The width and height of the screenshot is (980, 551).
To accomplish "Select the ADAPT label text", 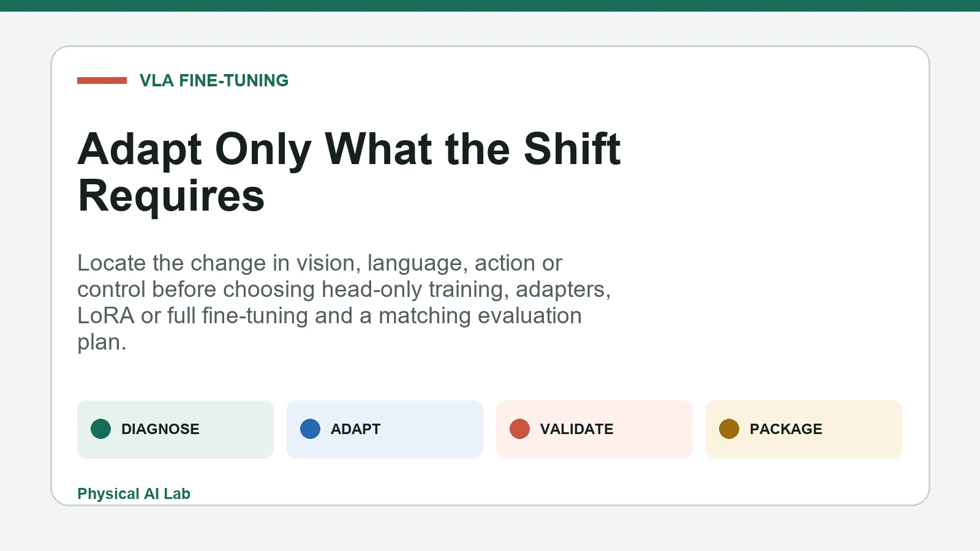I will (x=355, y=429).
